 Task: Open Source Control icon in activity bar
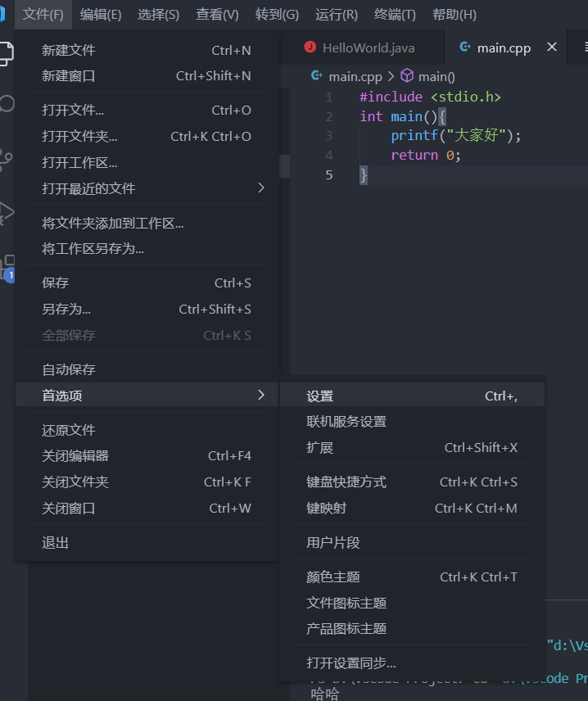point(6,160)
